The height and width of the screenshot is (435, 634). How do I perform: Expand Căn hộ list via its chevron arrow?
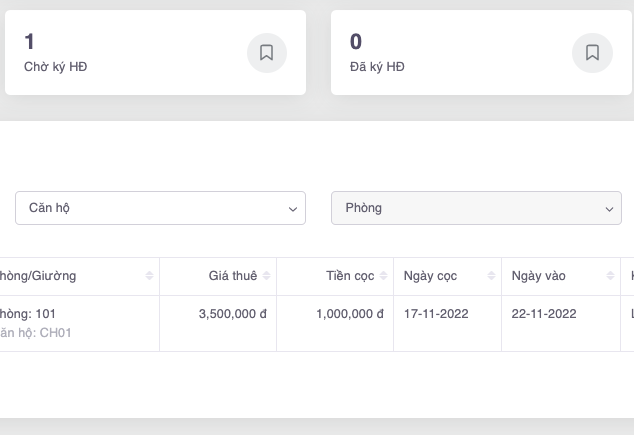(x=292, y=209)
